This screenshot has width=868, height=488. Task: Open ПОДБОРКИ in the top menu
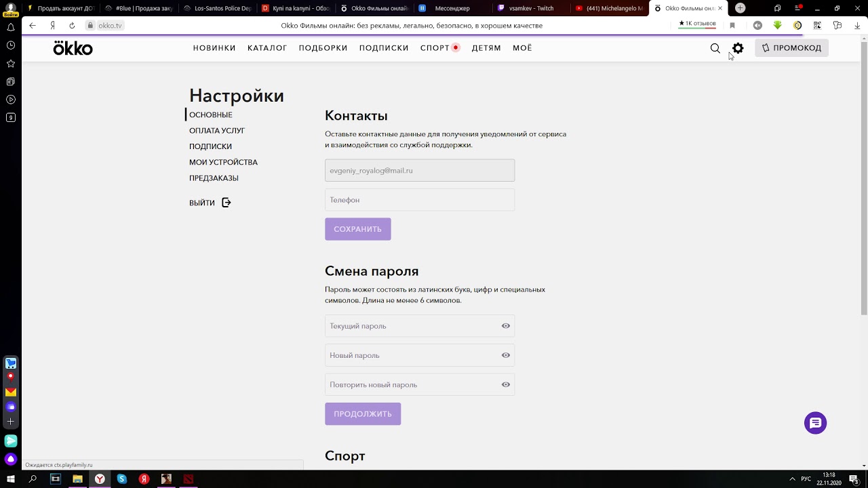[323, 48]
